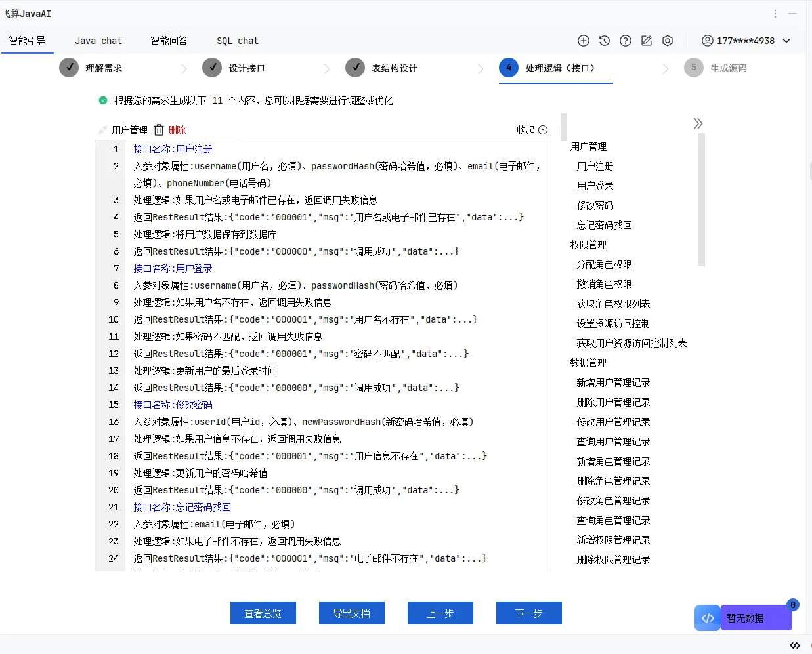Screen dimensions: 812x654
Task: Click the minimize dash in title bar
Action: (793, 14)
